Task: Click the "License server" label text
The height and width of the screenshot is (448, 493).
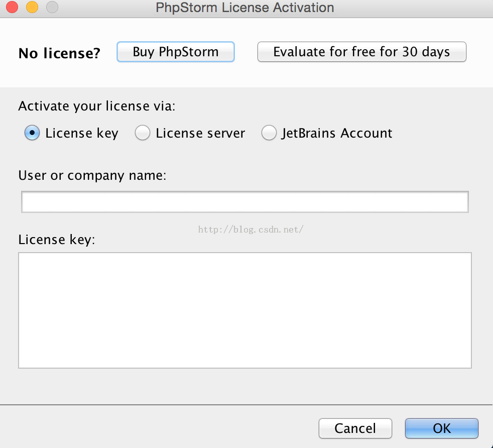Action: pyautogui.click(x=200, y=133)
